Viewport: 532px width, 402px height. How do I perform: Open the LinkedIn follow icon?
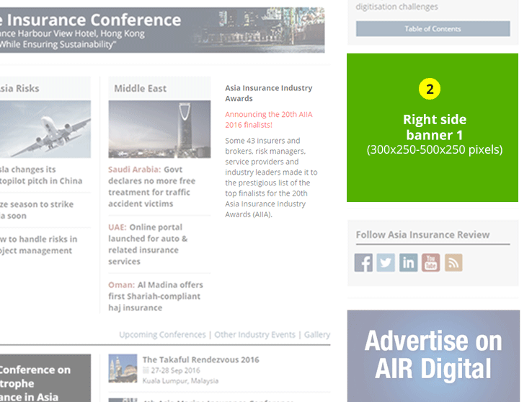408,262
